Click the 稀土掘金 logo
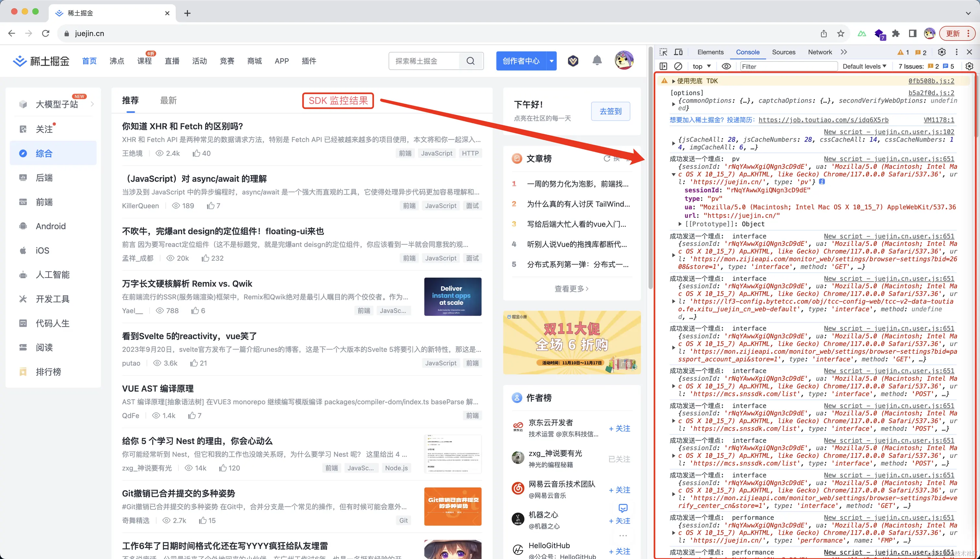This screenshot has height=559, width=980. point(41,61)
